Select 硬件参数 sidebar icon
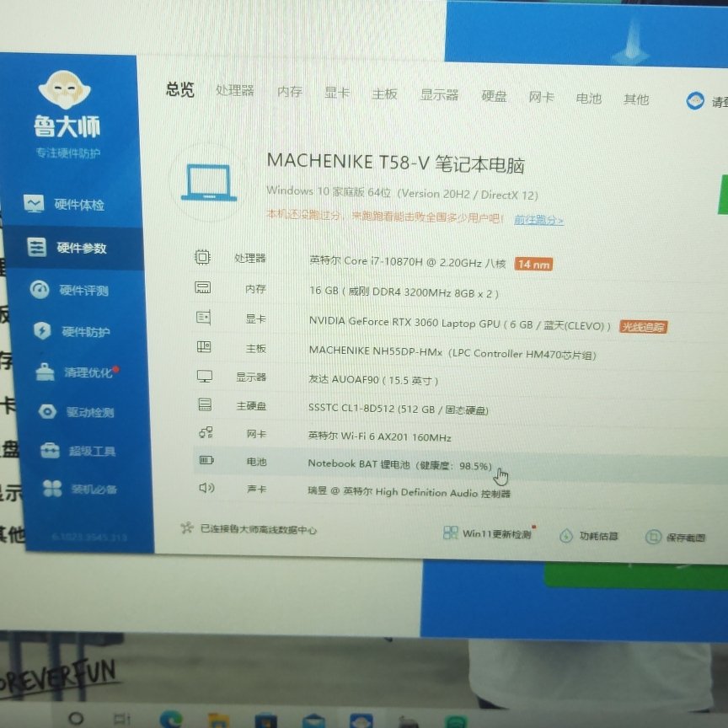Image resolution: width=728 pixels, height=728 pixels. click(x=37, y=247)
